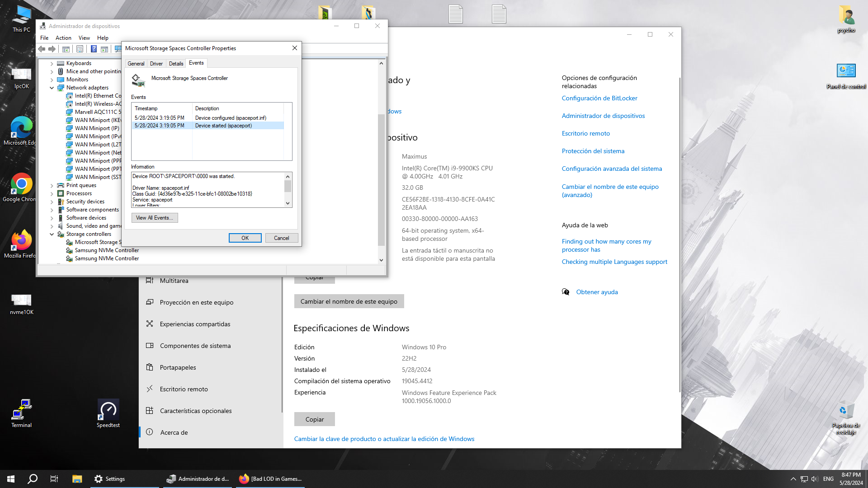Image resolution: width=868 pixels, height=488 pixels.
Task: Open the Terminal desktop shortcut
Action: point(21,413)
